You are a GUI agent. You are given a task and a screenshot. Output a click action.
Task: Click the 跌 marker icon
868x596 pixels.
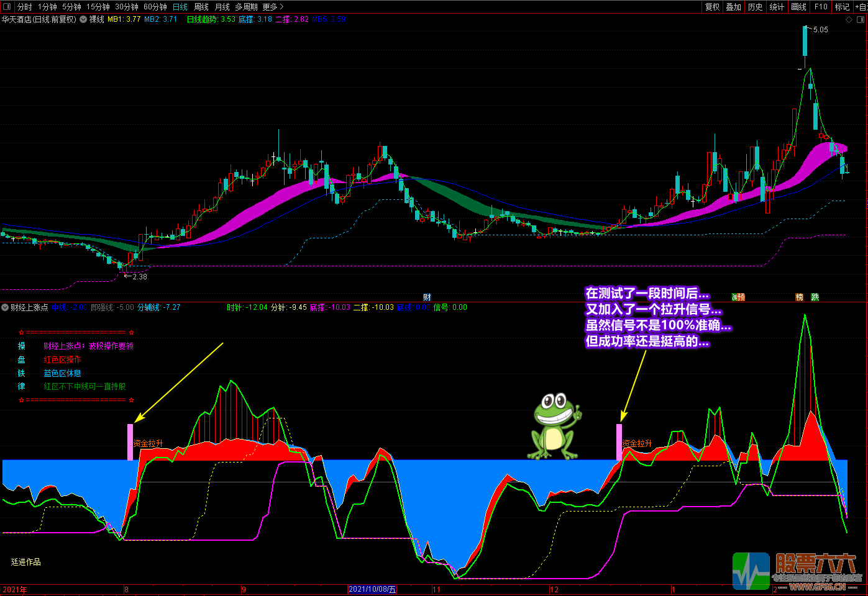(815, 297)
